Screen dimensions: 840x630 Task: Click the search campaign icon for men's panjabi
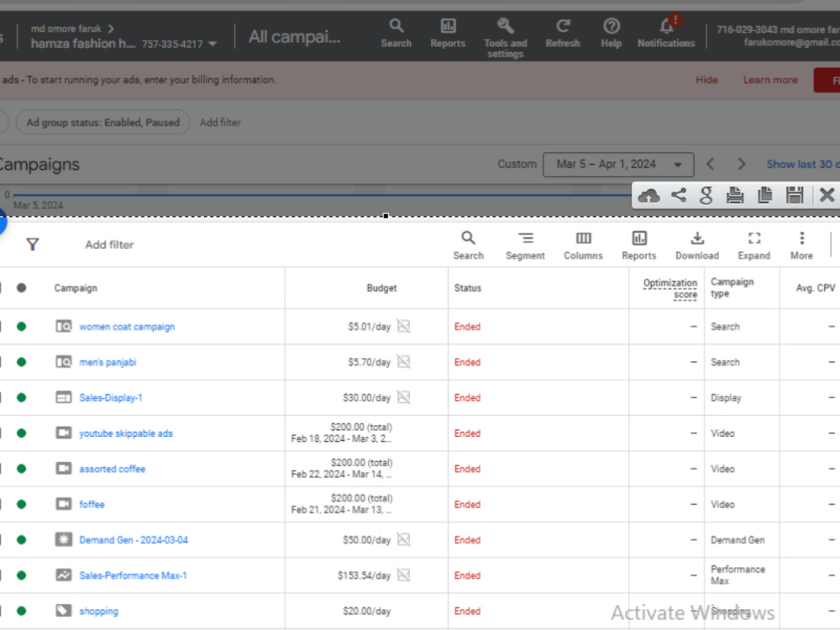64,362
